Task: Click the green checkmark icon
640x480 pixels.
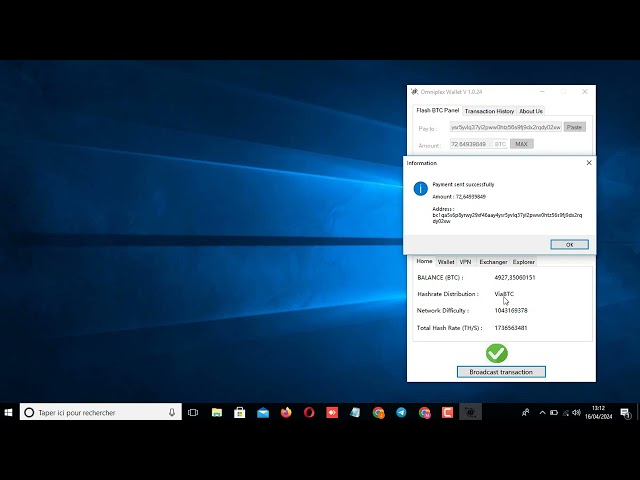Action: [x=497, y=353]
